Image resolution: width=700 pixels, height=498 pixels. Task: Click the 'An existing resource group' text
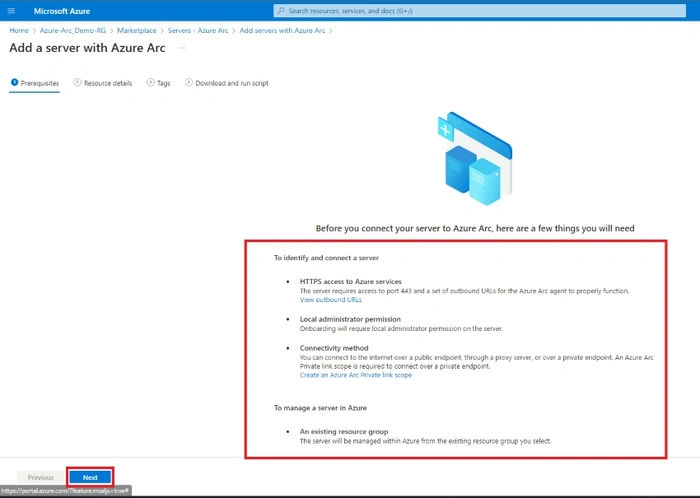pos(344,432)
